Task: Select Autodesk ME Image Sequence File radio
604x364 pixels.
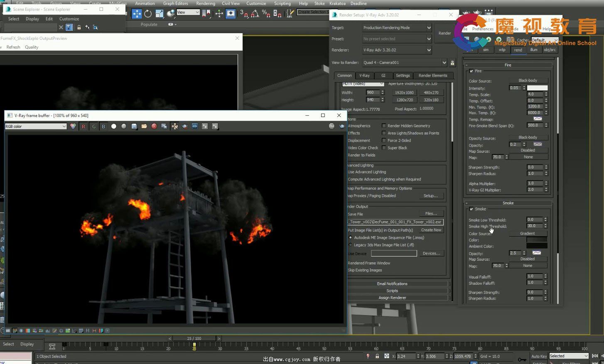Action: click(351, 238)
